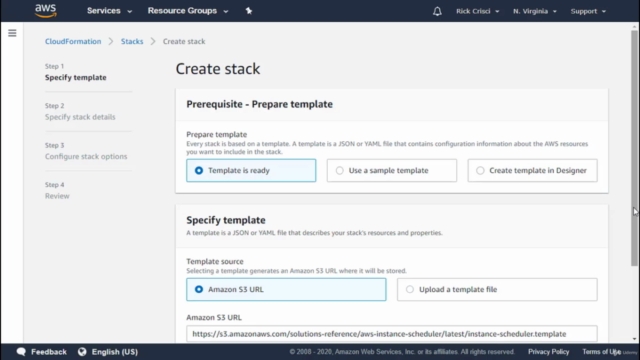Go to Stacks breadcrumb link
The height and width of the screenshot is (360, 640).
(x=132, y=41)
